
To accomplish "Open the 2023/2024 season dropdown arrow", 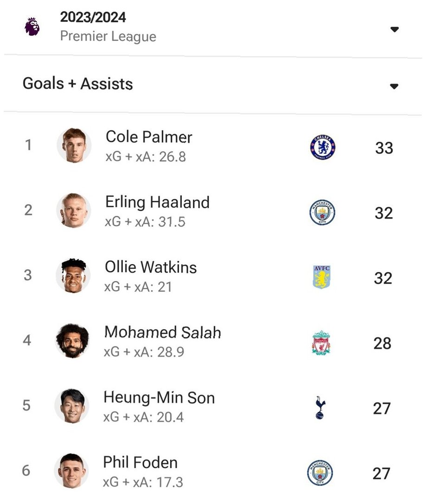I will click(394, 30).
